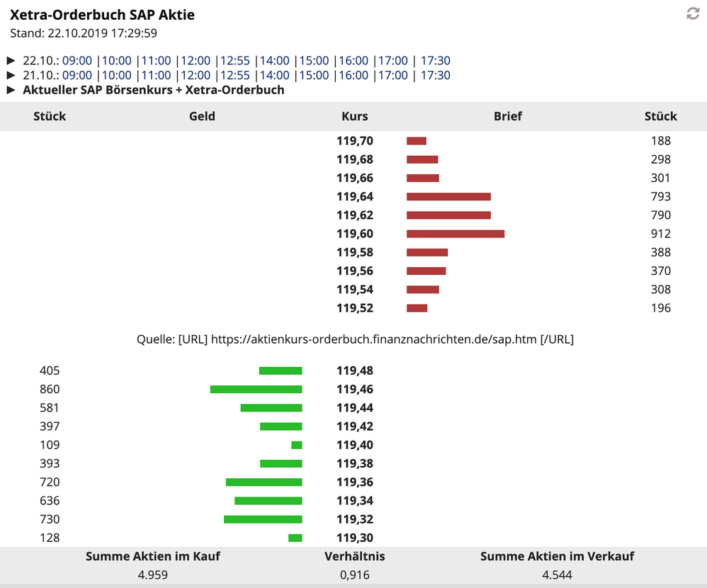The image size is (707, 588).
Task: Open the 14:00 snapshot for 21.10.
Action: pos(275,75)
